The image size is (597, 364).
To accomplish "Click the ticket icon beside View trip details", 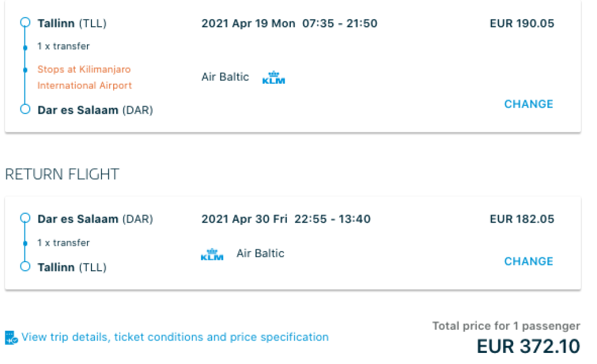I will [12, 337].
